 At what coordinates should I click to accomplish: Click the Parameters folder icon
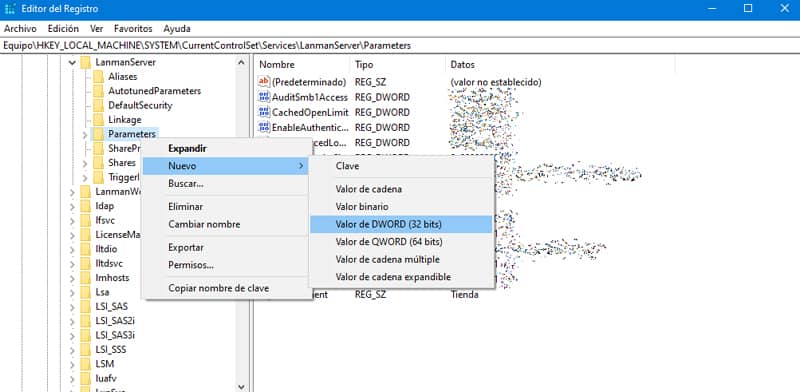pyautogui.click(x=98, y=134)
